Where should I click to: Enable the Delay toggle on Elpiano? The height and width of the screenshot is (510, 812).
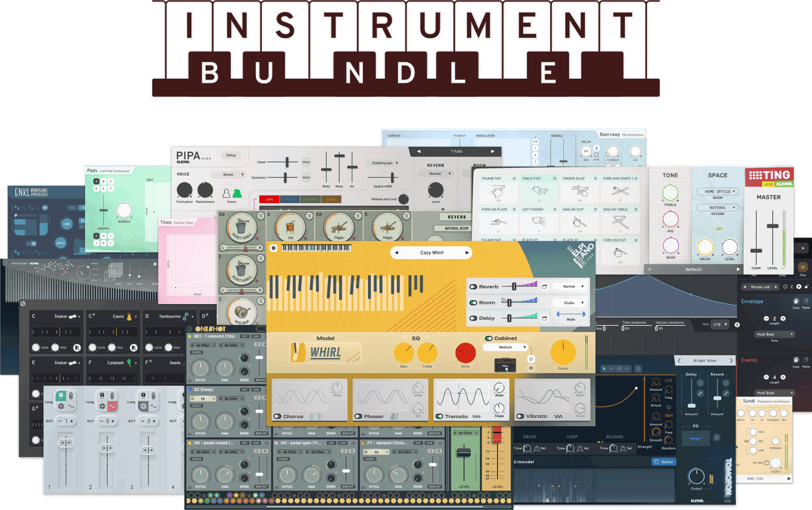click(x=473, y=318)
